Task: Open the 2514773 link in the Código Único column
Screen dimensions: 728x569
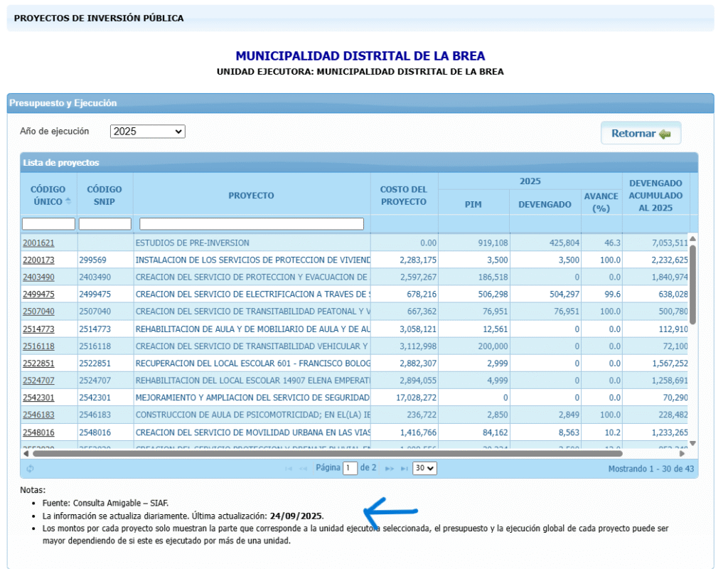Action: point(38,329)
